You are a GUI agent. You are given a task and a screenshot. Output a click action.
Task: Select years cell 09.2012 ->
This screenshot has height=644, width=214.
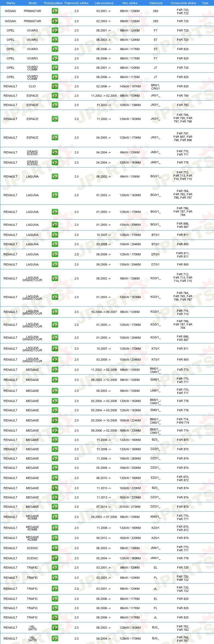pyautogui.click(x=103, y=538)
